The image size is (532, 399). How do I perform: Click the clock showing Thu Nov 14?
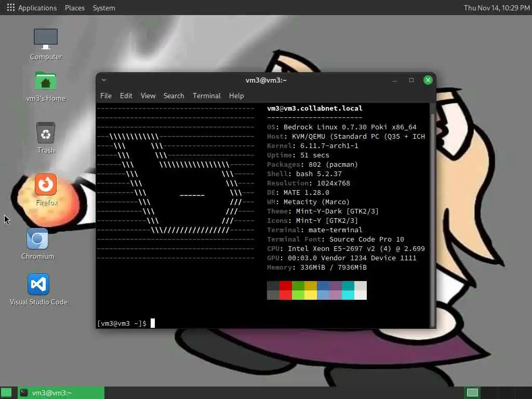[497, 8]
